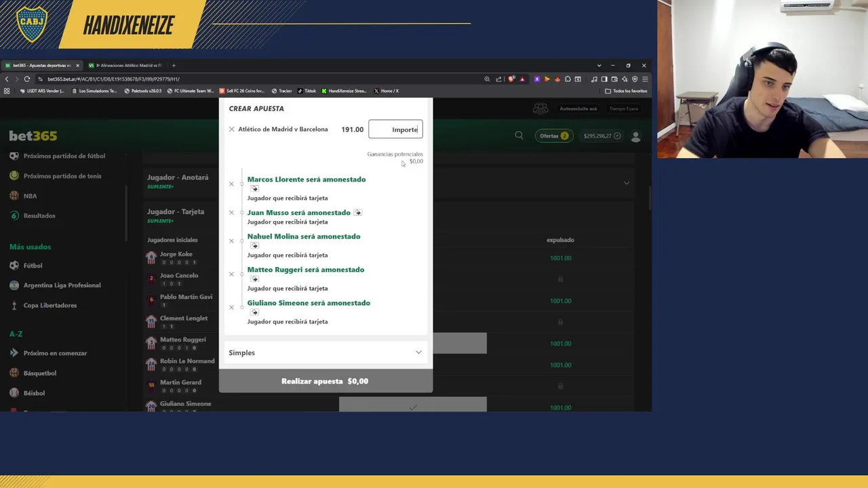Open browser hamburger menu

(x=645, y=79)
